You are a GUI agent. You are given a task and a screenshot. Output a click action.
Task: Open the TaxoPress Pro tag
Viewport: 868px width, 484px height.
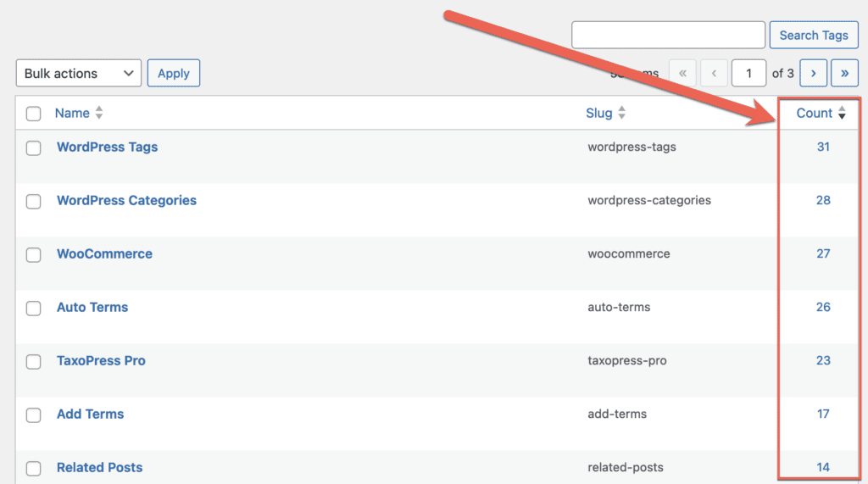102,360
